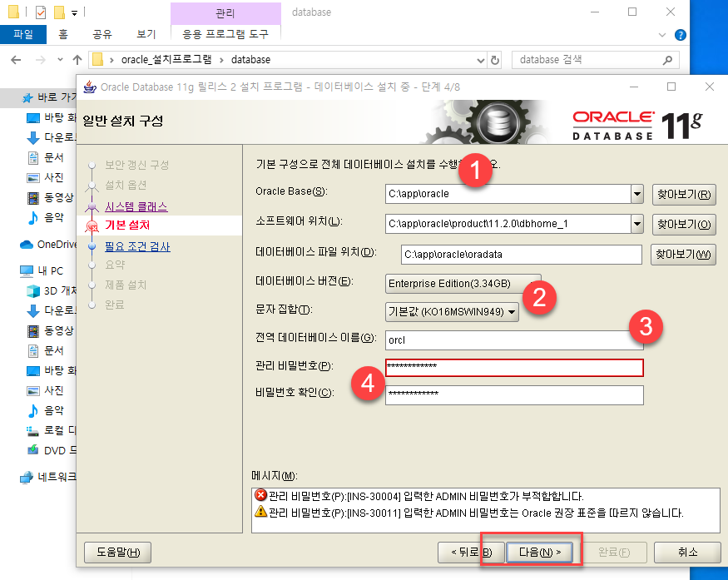Click oracle_설치프로그램 breadcrumb in address bar

click(166, 59)
